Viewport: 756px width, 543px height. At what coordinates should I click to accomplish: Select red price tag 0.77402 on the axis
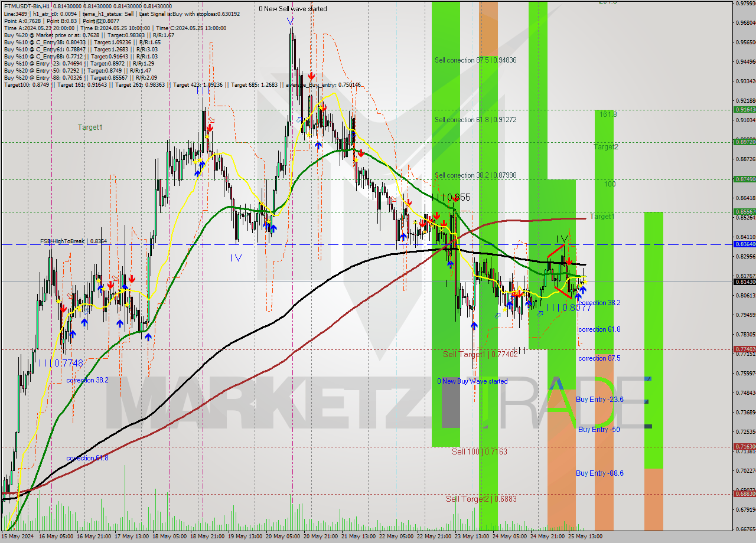click(744, 349)
